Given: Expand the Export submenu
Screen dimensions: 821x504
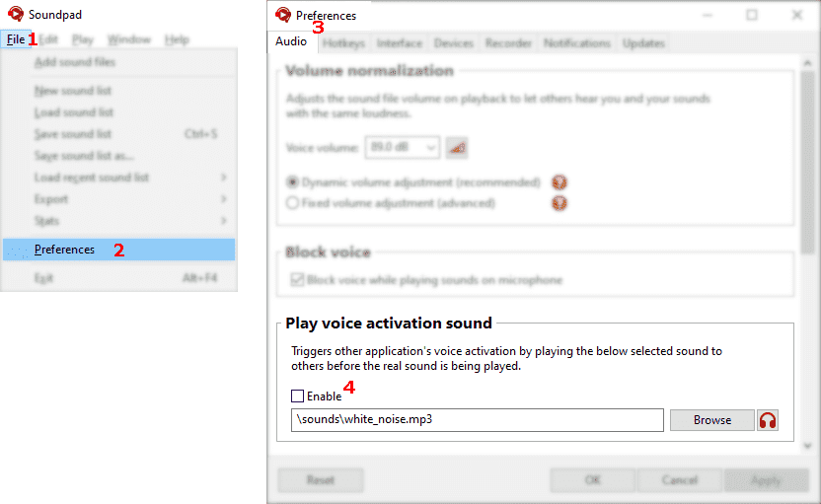Looking at the screenshot, I should [x=119, y=199].
